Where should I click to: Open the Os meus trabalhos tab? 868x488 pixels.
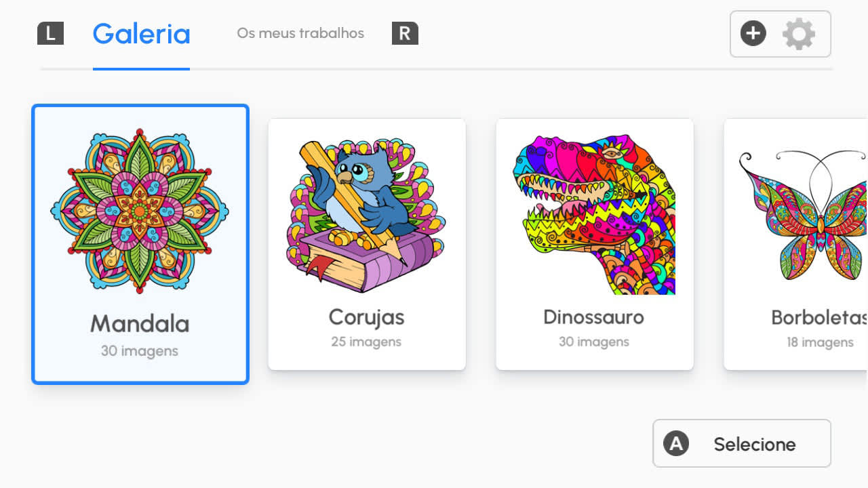pos(300,33)
